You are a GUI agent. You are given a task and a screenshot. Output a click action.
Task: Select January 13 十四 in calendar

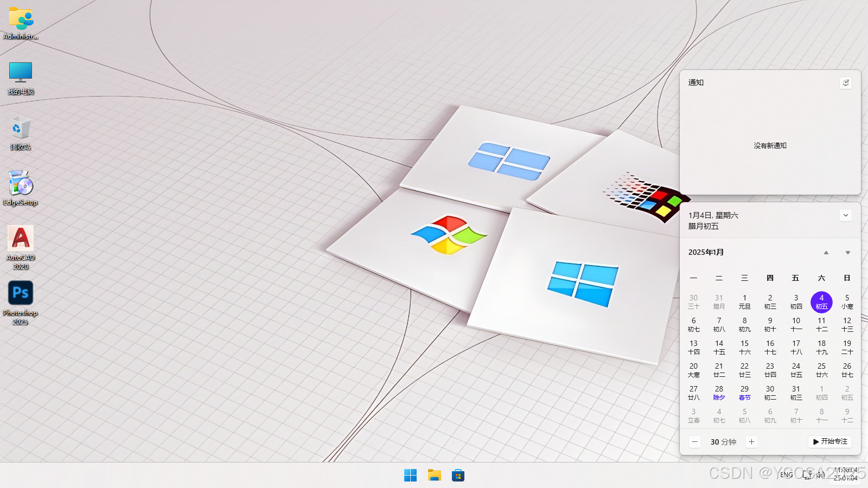click(694, 348)
